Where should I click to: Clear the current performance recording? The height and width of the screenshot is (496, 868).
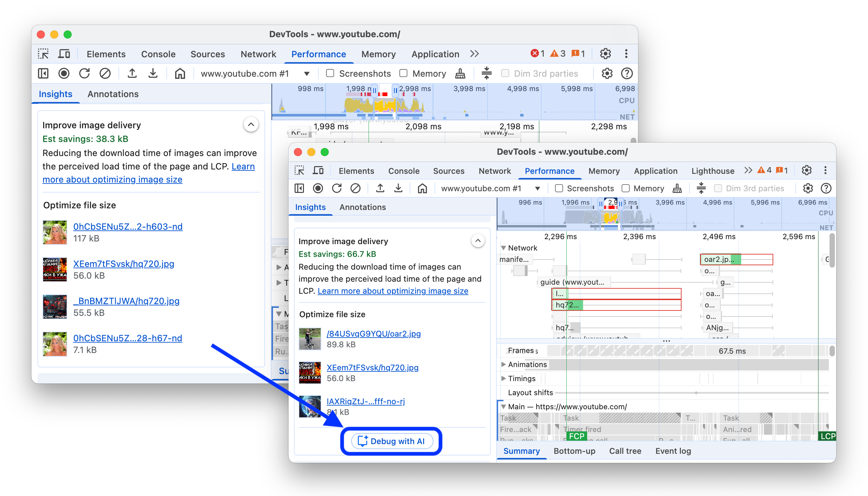pyautogui.click(x=356, y=188)
